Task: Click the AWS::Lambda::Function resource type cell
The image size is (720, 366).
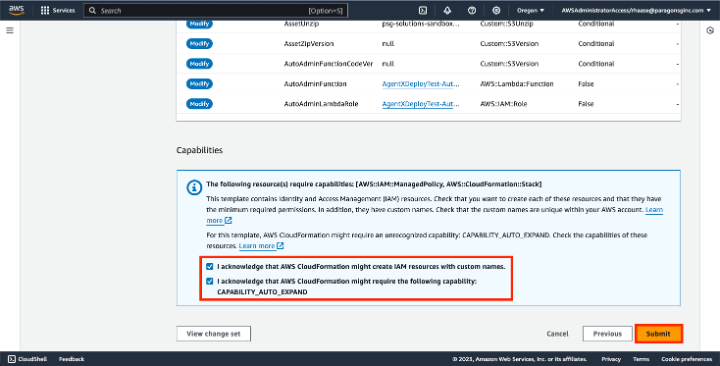Action: click(517, 84)
